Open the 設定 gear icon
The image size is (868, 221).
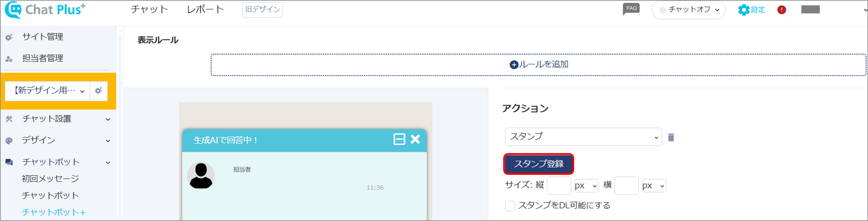coord(744,10)
